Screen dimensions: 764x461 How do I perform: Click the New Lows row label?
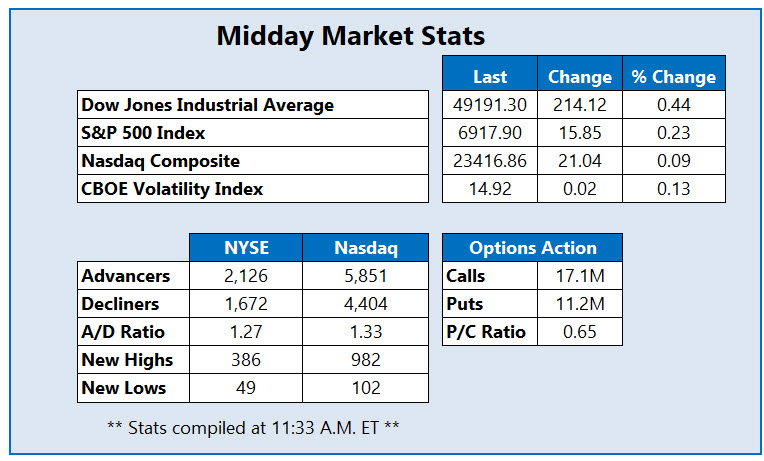pyautogui.click(x=125, y=388)
